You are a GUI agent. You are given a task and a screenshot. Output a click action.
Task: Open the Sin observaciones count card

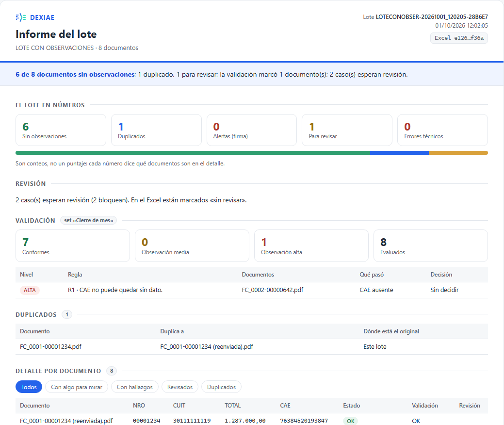coord(61,130)
